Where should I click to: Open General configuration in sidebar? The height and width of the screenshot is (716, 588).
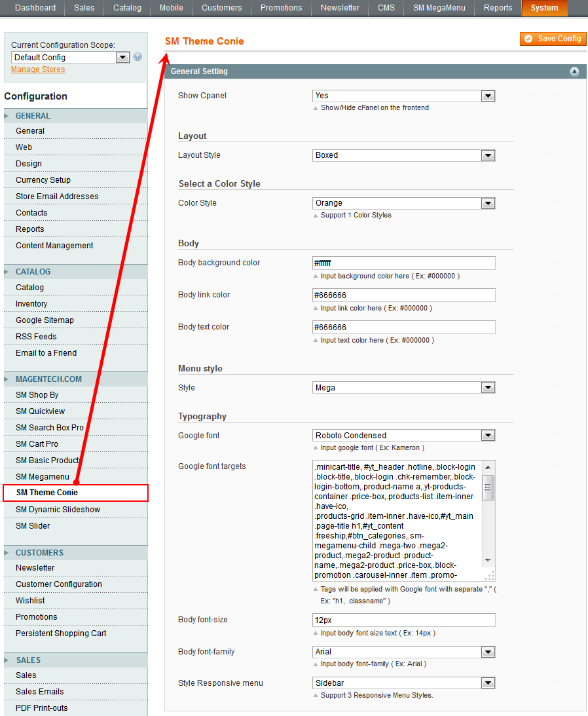tap(75, 131)
